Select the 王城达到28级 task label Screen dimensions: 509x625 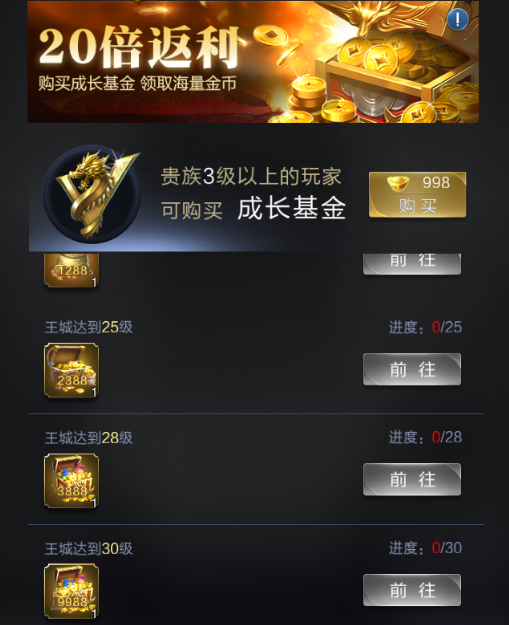pos(88,438)
